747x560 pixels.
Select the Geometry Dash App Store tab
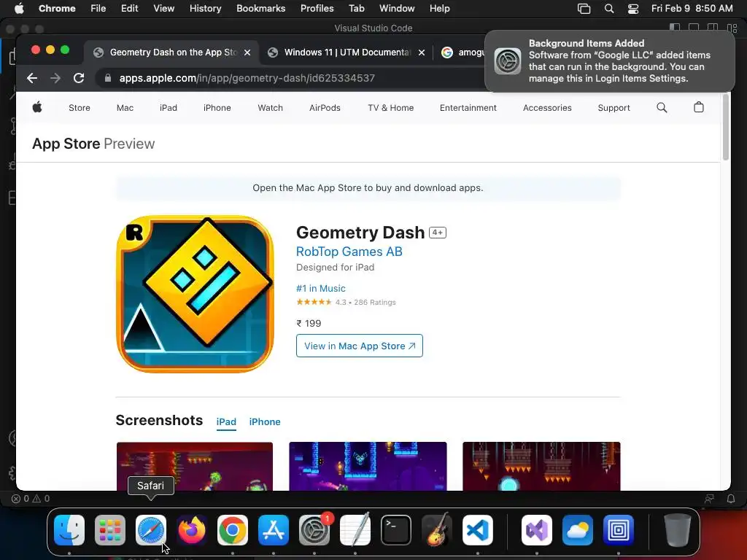point(173,52)
